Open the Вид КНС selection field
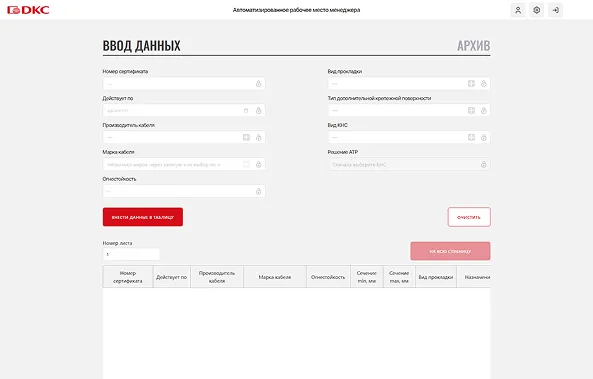This screenshot has width=593, height=379. (x=409, y=137)
